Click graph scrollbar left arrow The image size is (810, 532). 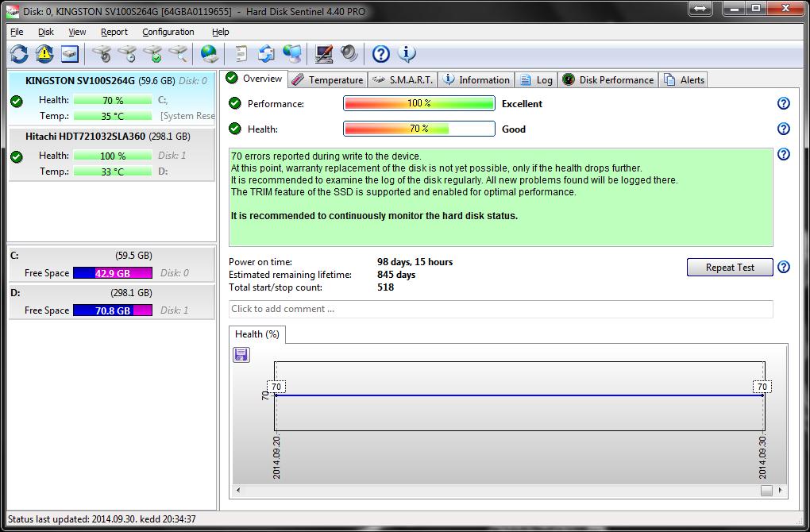point(238,490)
